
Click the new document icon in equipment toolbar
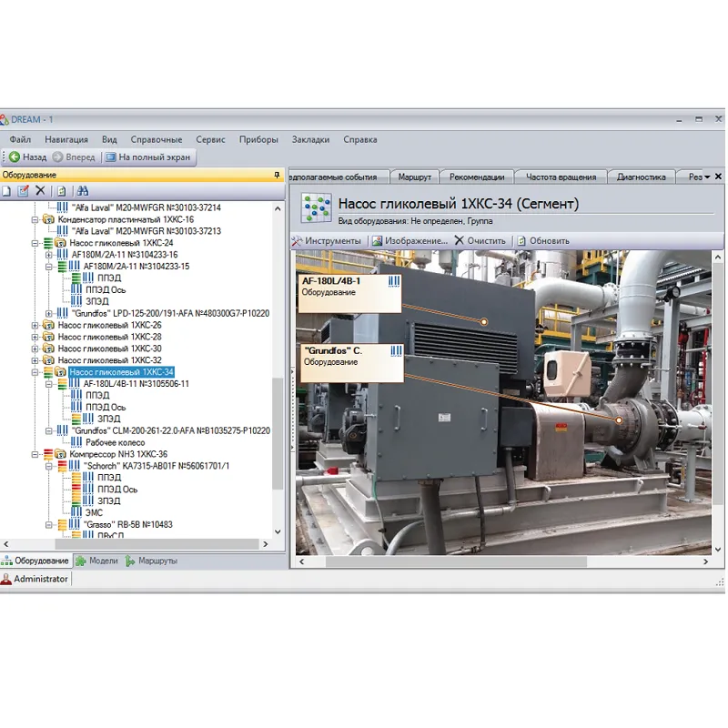coord(6,191)
